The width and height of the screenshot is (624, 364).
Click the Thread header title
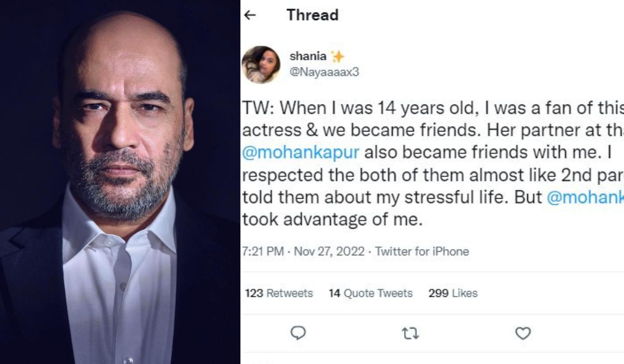pyautogui.click(x=312, y=15)
